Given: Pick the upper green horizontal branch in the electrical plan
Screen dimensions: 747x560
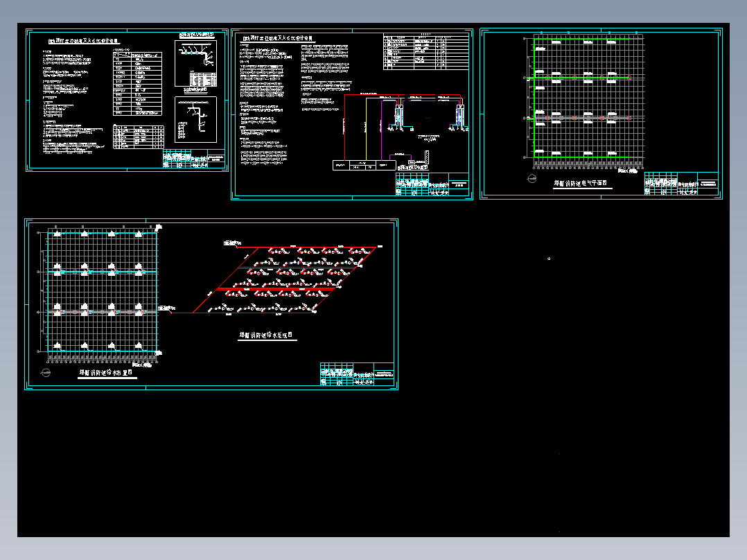Looking at the screenshot, I should 579,77.
